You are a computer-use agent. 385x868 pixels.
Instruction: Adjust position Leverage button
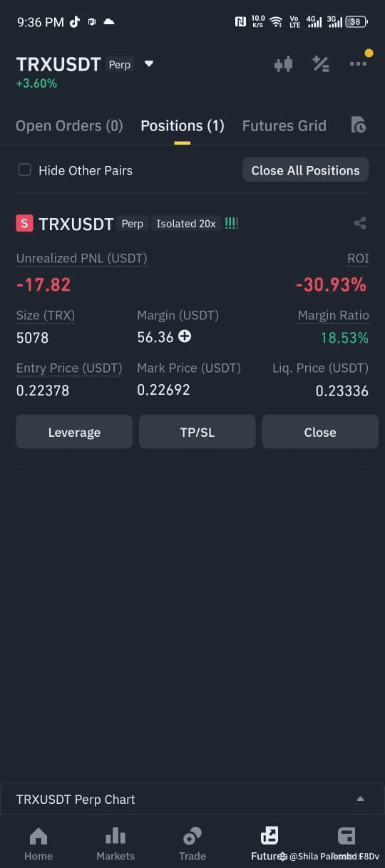pos(74,432)
